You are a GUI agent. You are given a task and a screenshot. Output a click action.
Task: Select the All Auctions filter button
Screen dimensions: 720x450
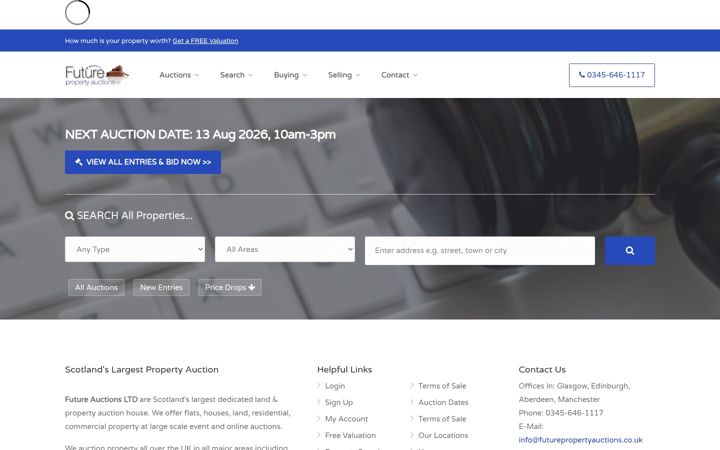point(96,287)
